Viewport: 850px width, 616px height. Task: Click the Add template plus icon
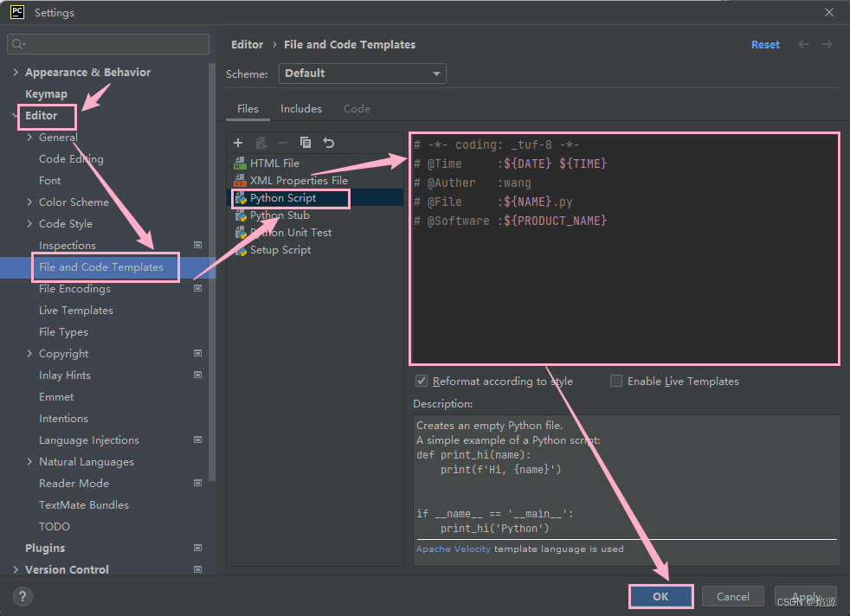[238, 142]
